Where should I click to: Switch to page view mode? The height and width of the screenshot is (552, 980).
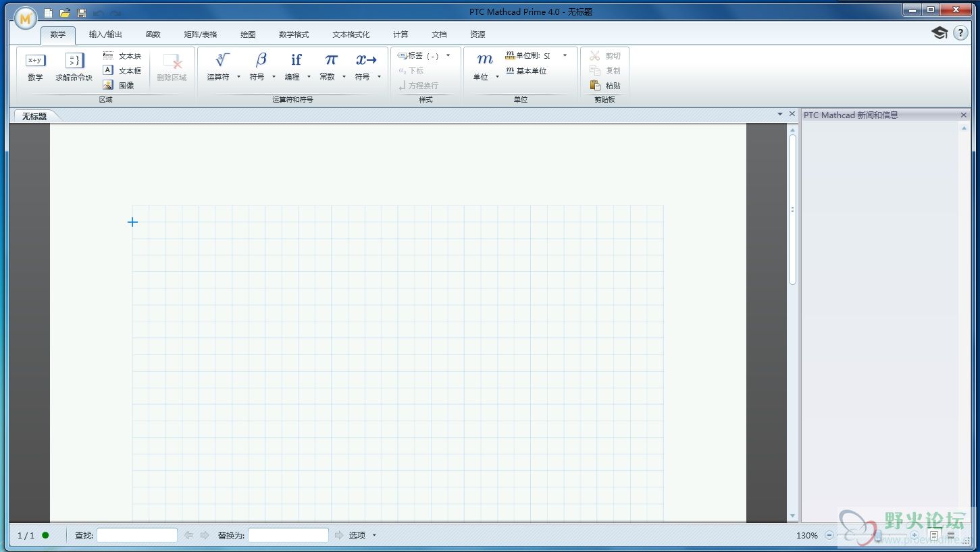tap(934, 535)
